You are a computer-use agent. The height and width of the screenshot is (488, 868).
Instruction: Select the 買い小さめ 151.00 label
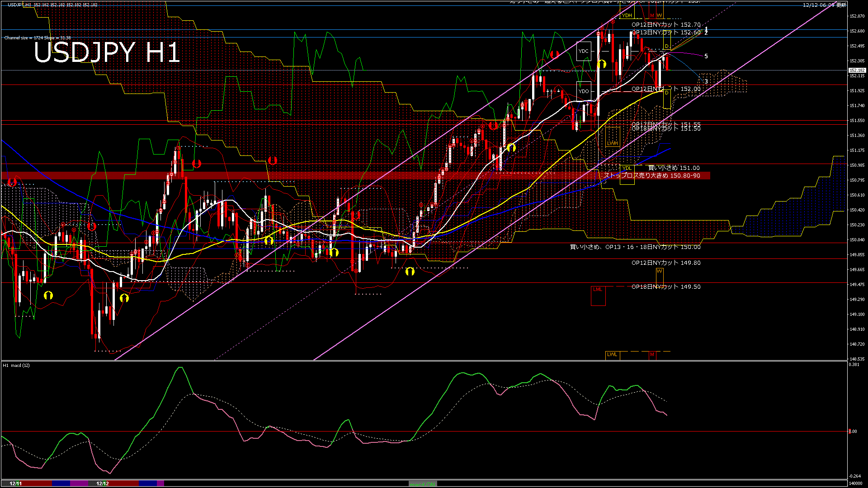point(674,168)
